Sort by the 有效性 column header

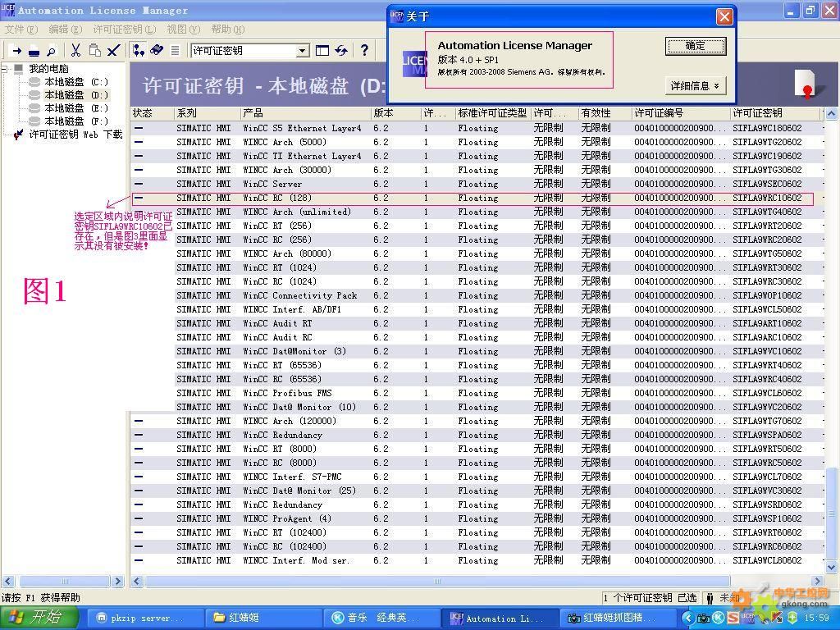[x=605, y=113]
